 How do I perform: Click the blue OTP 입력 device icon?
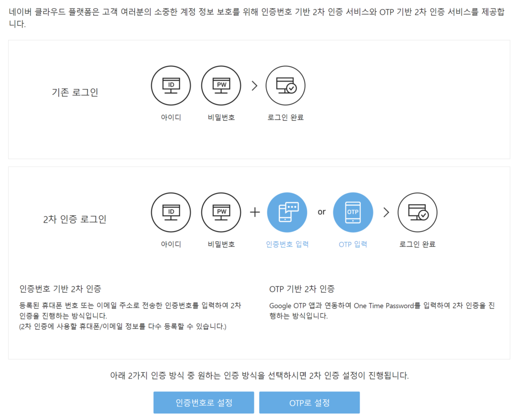[x=353, y=212]
